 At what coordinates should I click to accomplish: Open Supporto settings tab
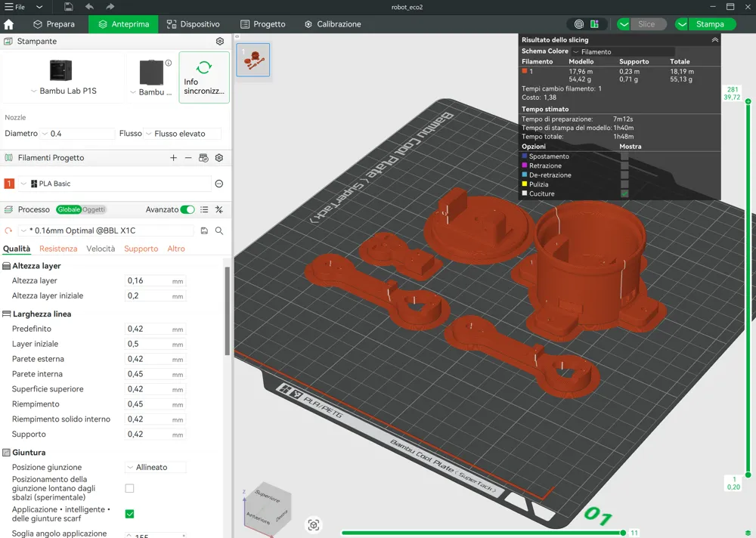pyautogui.click(x=141, y=249)
